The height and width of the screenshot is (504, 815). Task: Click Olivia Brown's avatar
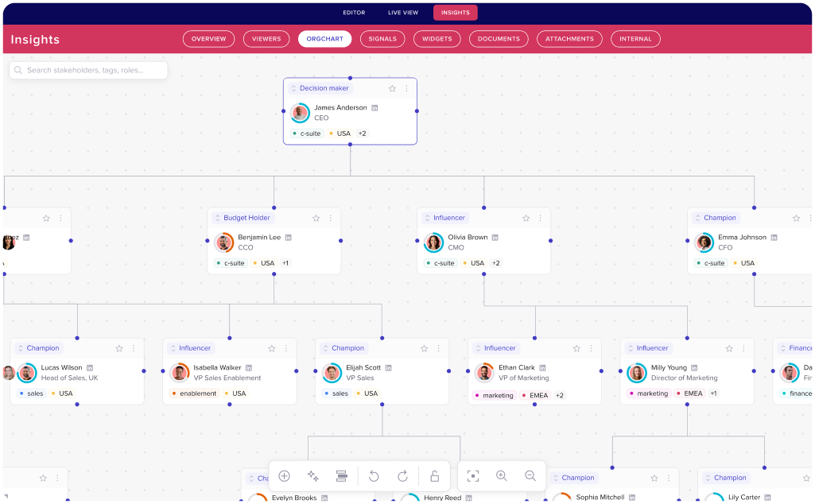433,242
